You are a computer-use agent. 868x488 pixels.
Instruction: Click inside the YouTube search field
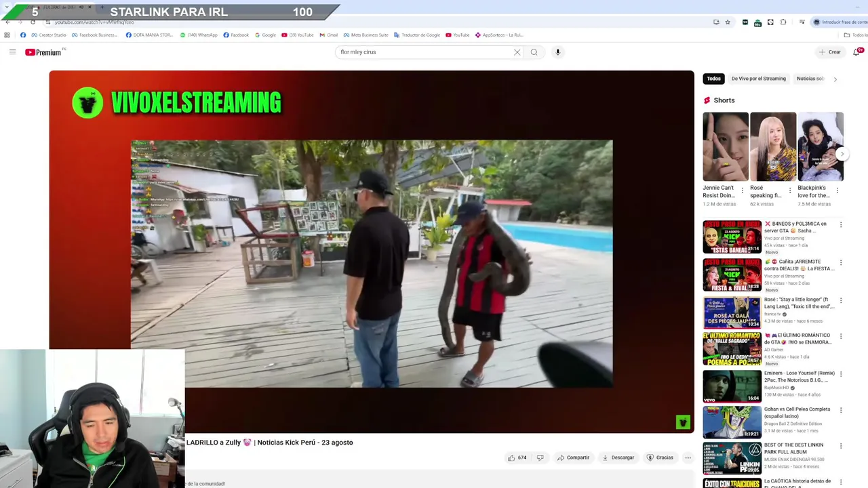(x=424, y=52)
